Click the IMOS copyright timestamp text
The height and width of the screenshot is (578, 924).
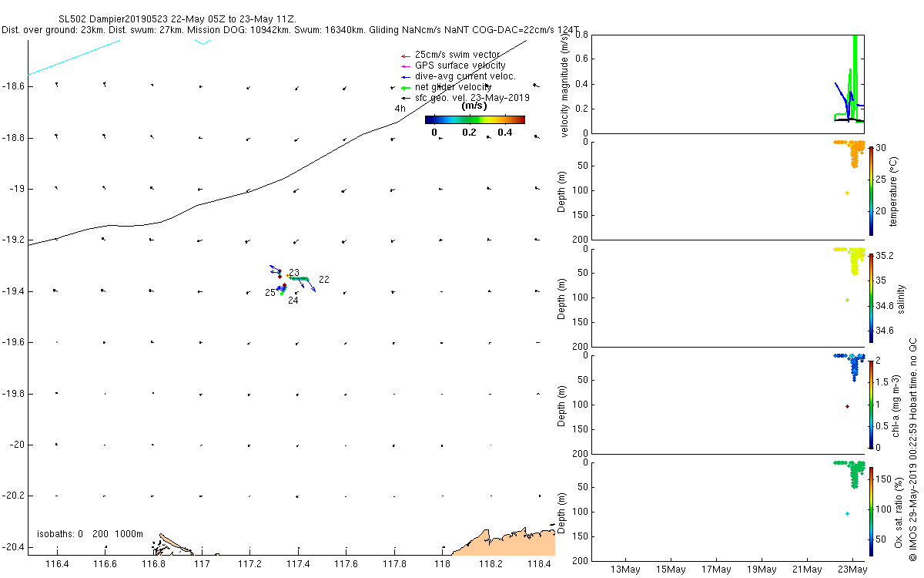(x=913, y=449)
